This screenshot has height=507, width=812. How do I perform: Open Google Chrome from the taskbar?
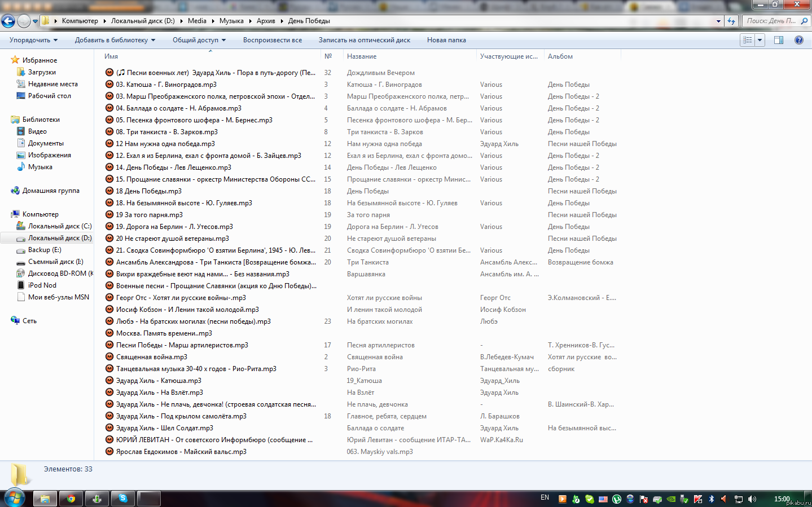(x=71, y=499)
